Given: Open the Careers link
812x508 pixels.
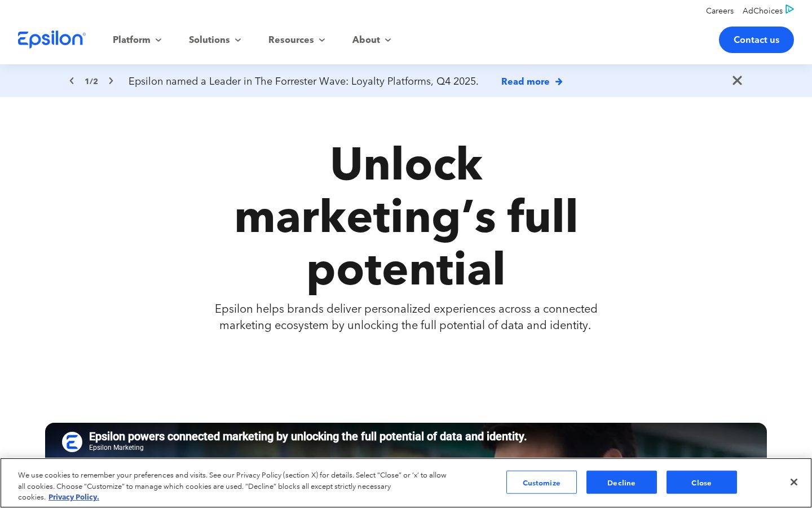Looking at the screenshot, I should coord(720,11).
